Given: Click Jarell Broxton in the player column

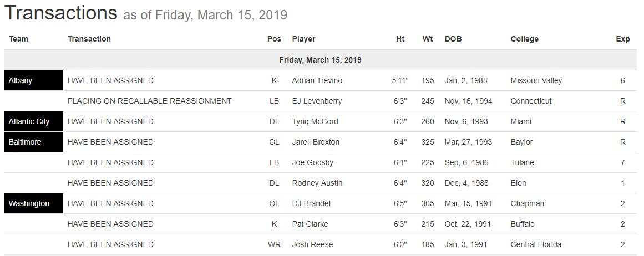Looking at the screenshot, I should click(316, 142).
